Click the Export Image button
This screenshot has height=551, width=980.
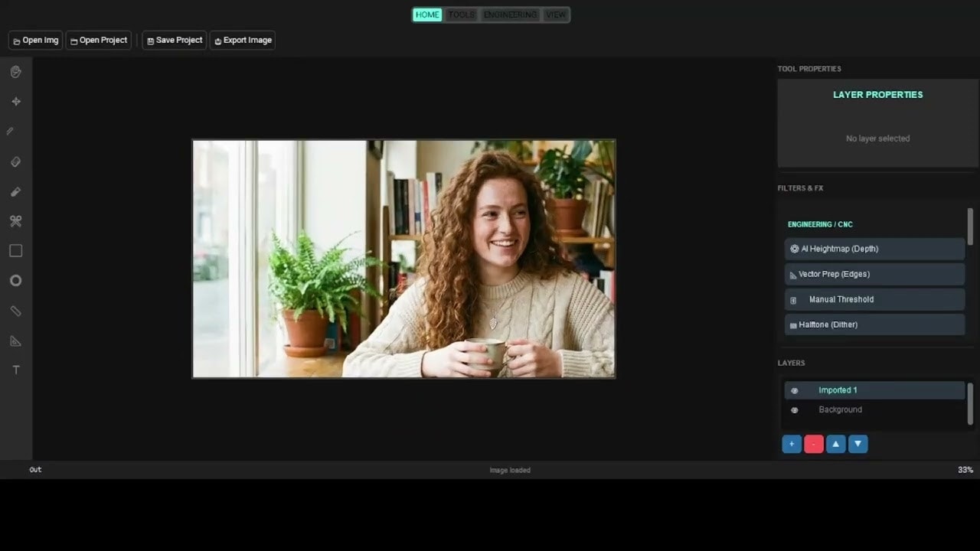[x=243, y=40]
